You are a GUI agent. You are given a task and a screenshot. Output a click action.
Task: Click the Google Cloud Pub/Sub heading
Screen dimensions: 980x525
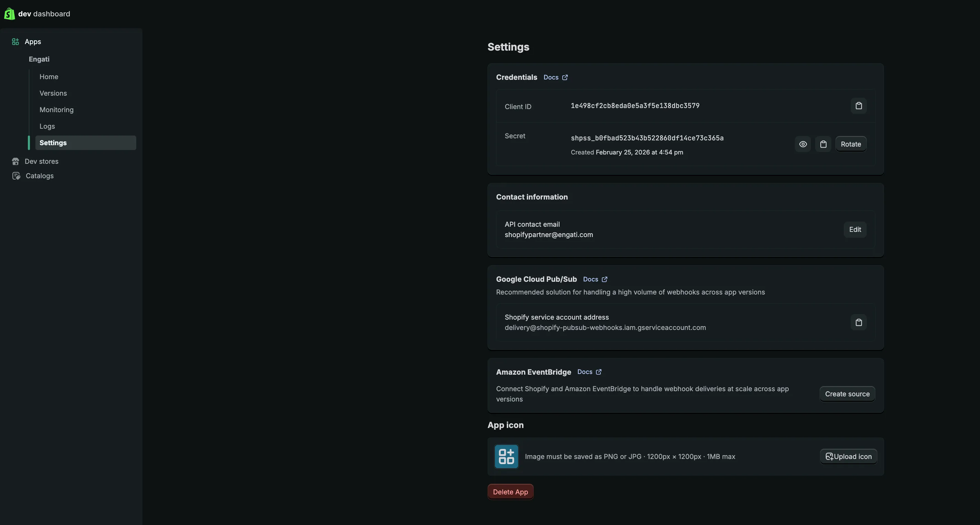(536, 279)
